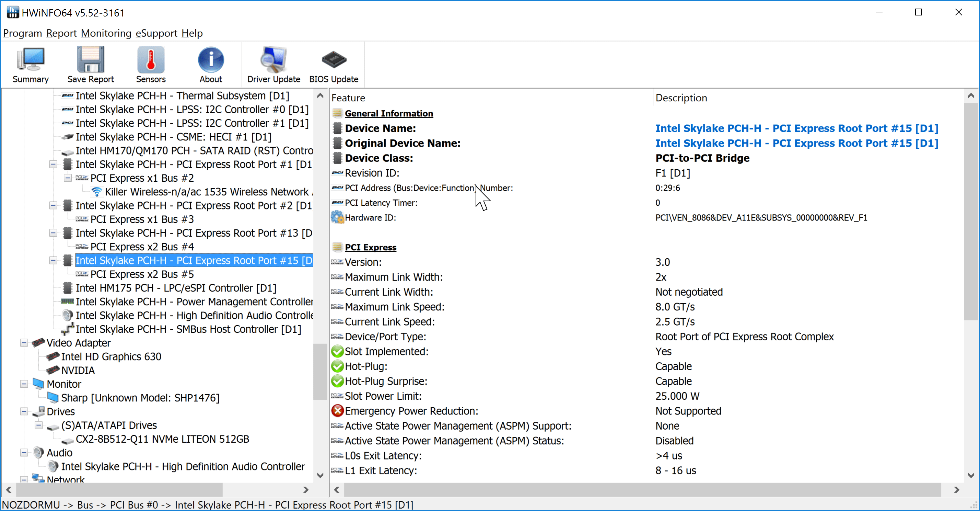This screenshot has width=980, height=511.
Task: Click the chip icon beside Device Class
Action: pos(337,158)
